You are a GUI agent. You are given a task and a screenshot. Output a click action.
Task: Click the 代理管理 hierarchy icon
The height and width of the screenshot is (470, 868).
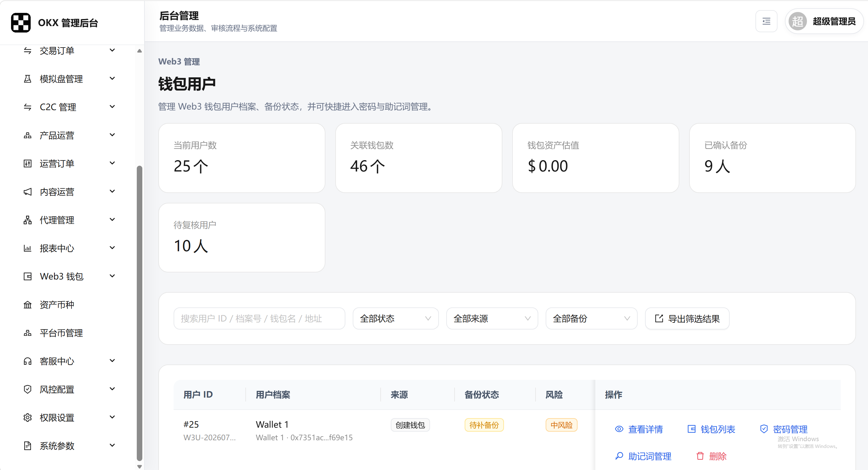coord(28,220)
